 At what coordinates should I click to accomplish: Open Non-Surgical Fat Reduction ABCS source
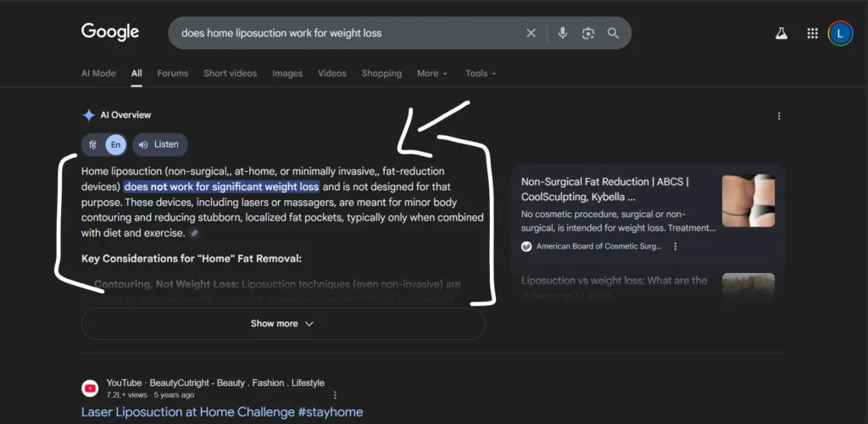[604, 188]
